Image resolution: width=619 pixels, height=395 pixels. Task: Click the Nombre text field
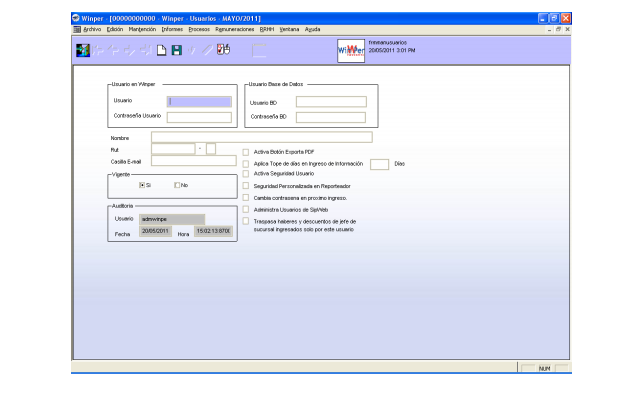tap(262, 137)
